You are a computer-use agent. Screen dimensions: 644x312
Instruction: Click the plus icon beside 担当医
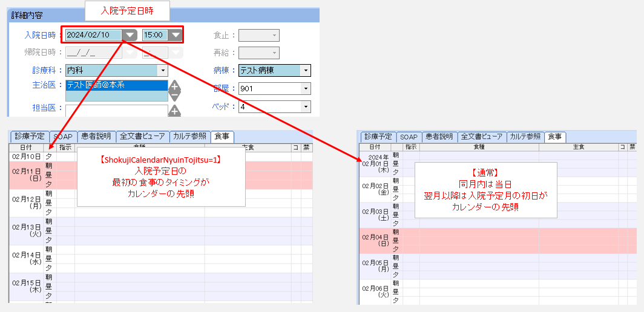pyautogui.click(x=174, y=111)
